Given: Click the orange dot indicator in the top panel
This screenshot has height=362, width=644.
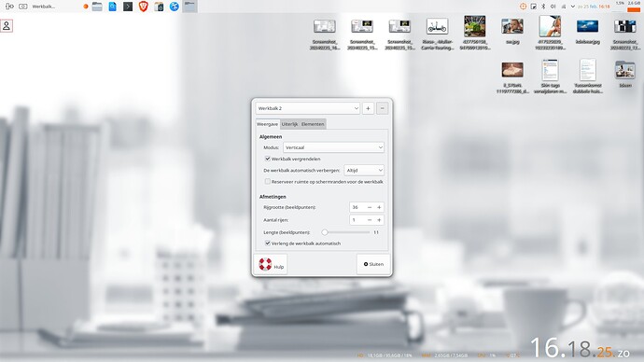Looking at the screenshot, I should [86, 7].
